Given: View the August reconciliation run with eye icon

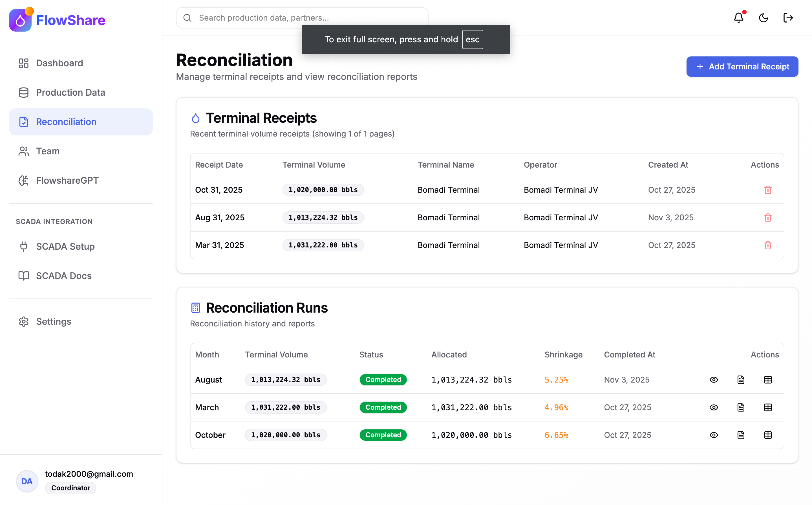Looking at the screenshot, I should (714, 380).
